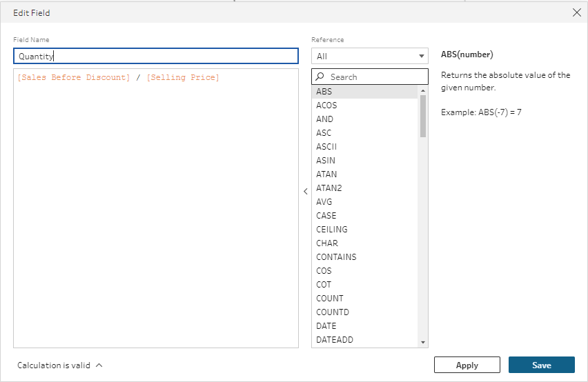Click the Field Name input box
Screen dimensions: 588x382
[x=155, y=57]
